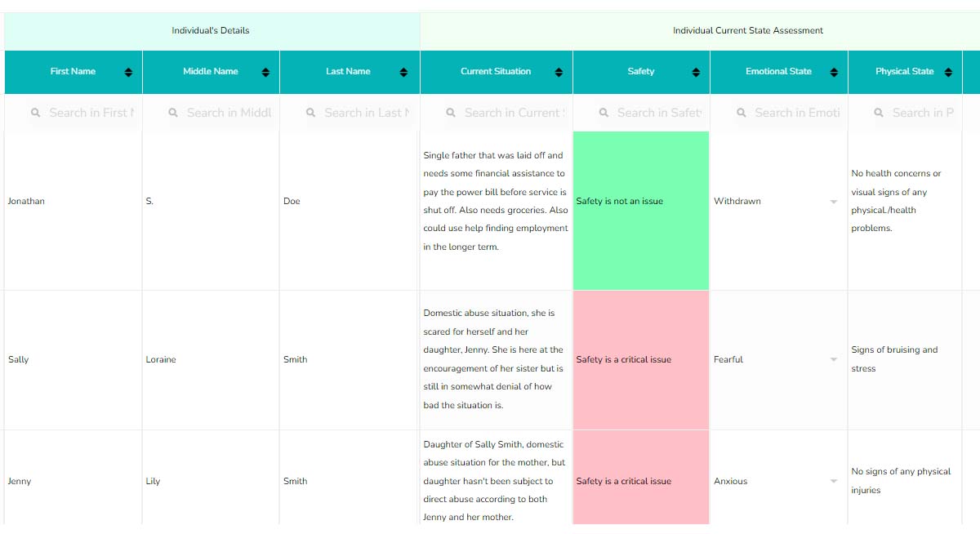Click sort arrows in First Name column
Screen dimensions: 980x534
128,72
